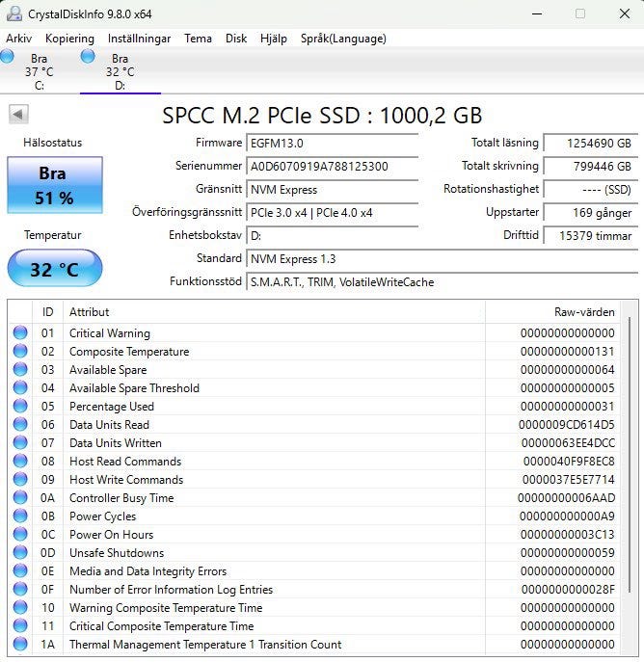The image size is (644, 662).
Task: Click the Serienummer input field
Action: click(x=333, y=166)
